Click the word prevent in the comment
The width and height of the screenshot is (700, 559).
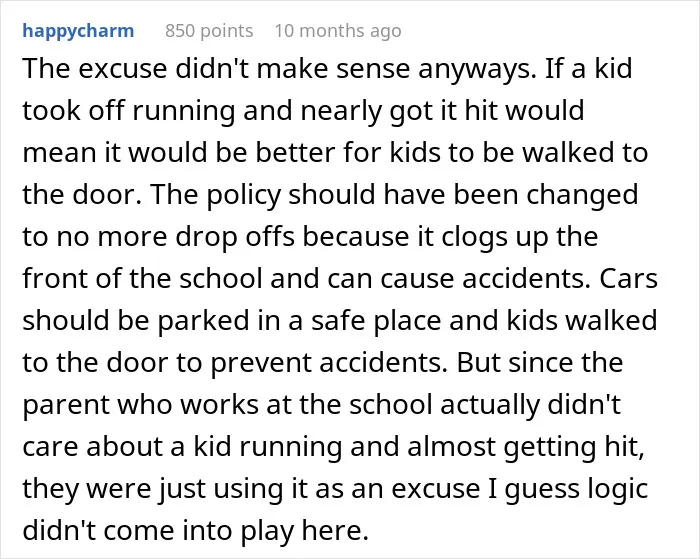point(261,362)
